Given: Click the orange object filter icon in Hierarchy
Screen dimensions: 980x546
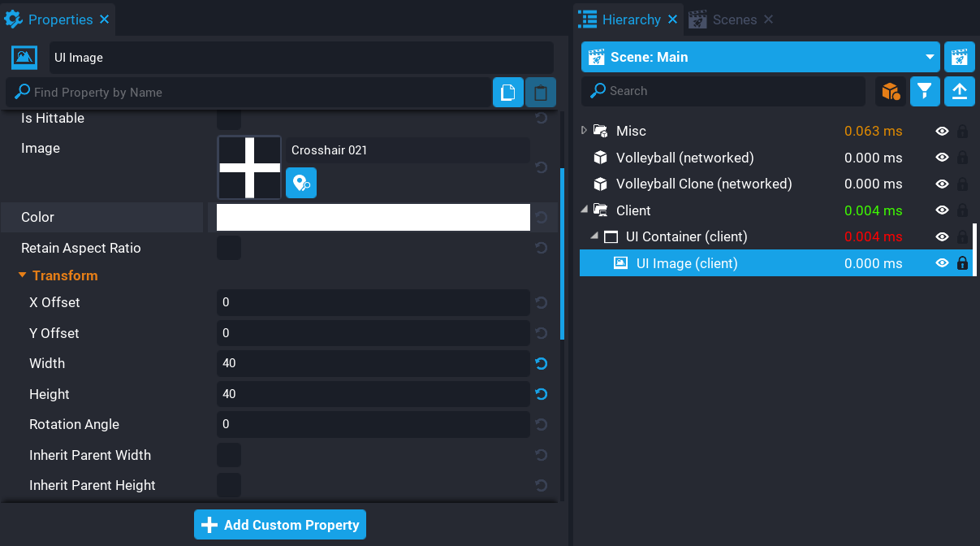Looking at the screenshot, I should [x=891, y=91].
